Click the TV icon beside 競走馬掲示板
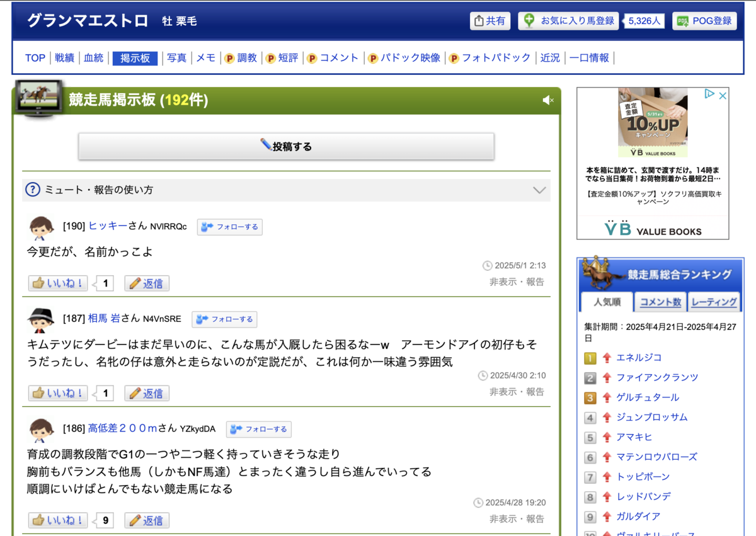The height and width of the screenshot is (536, 756). tap(39, 98)
